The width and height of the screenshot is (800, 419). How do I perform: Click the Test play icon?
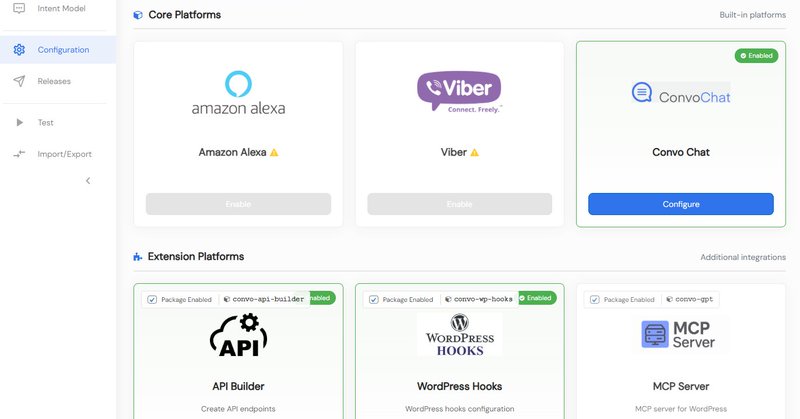[19, 123]
